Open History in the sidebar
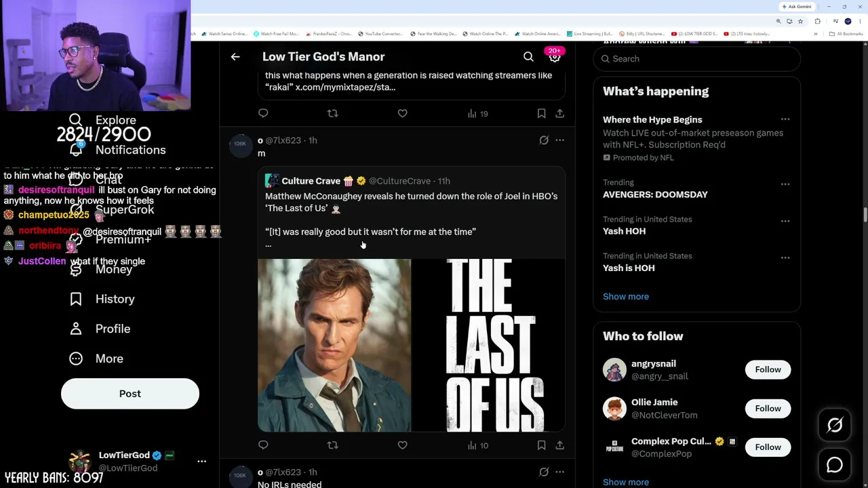The width and height of the screenshot is (868, 488). tap(102, 299)
